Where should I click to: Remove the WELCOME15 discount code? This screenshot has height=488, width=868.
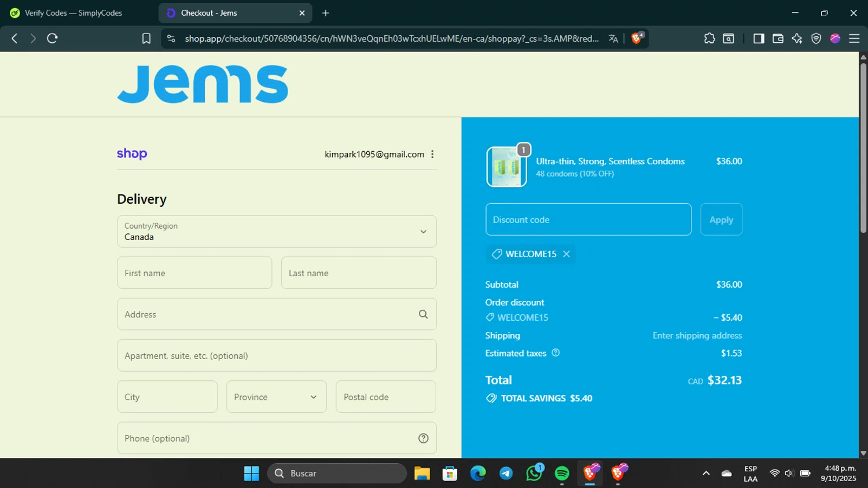(567, 254)
